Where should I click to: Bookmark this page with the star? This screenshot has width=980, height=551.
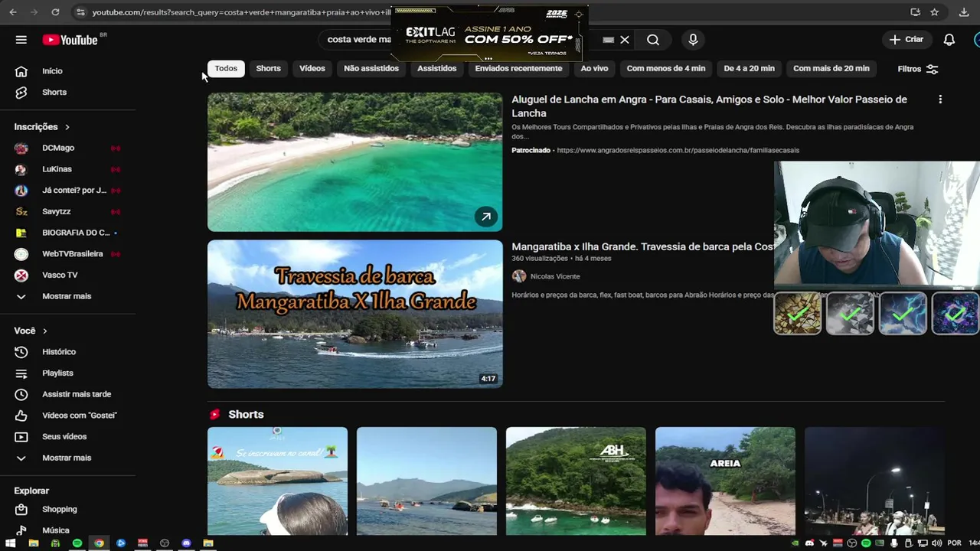pos(935,12)
